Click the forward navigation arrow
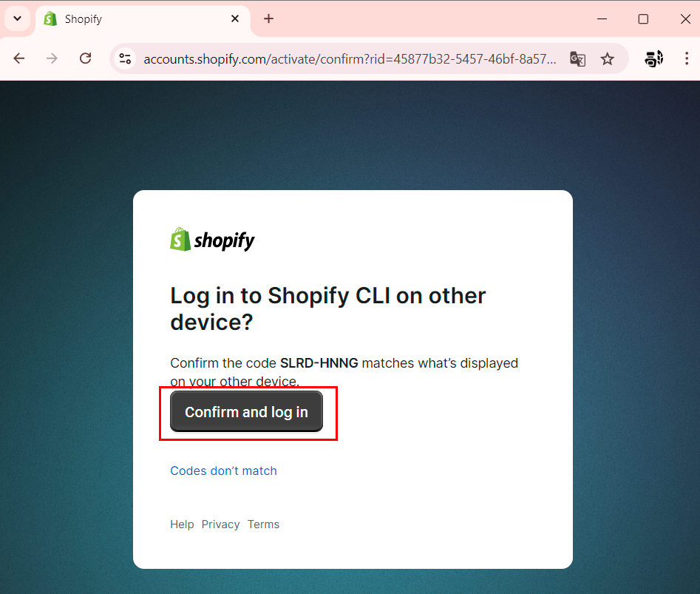Viewport: 700px width, 594px height. click(x=52, y=58)
